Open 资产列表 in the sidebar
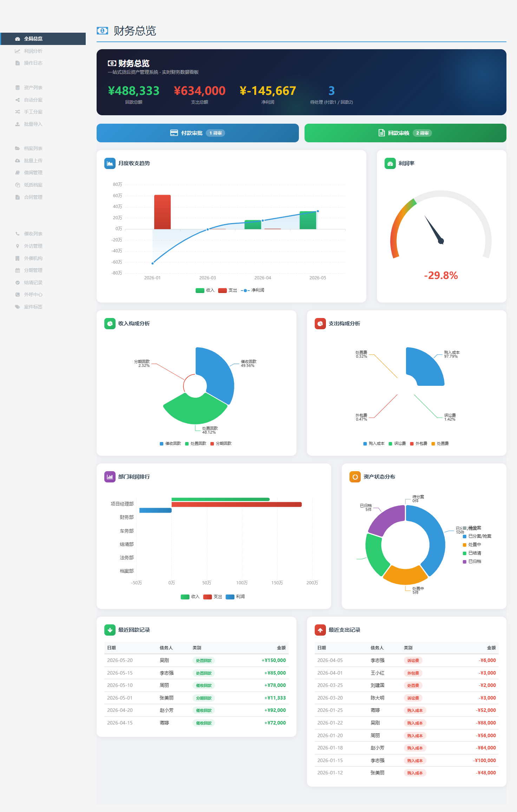The height and width of the screenshot is (812, 517). pyautogui.click(x=43, y=87)
